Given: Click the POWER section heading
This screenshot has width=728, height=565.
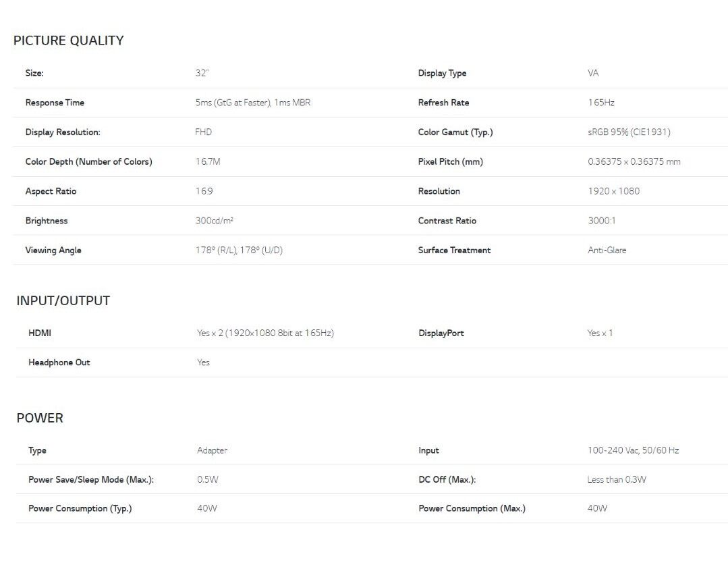Looking at the screenshot, I should (40, 419).
